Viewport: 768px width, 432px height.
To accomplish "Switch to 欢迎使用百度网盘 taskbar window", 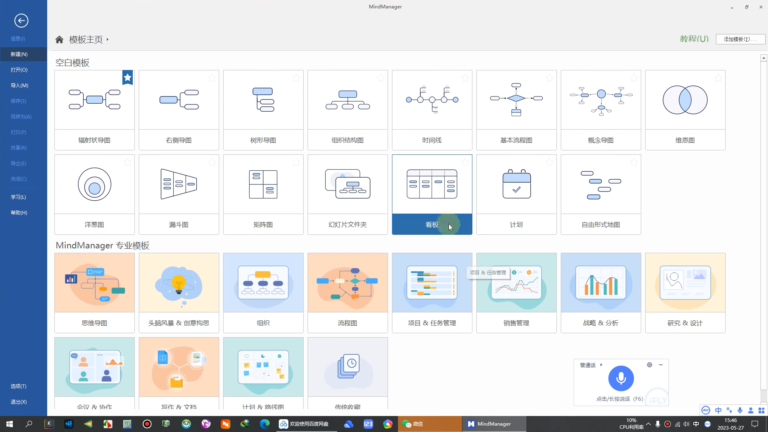I will click(307, 424).
